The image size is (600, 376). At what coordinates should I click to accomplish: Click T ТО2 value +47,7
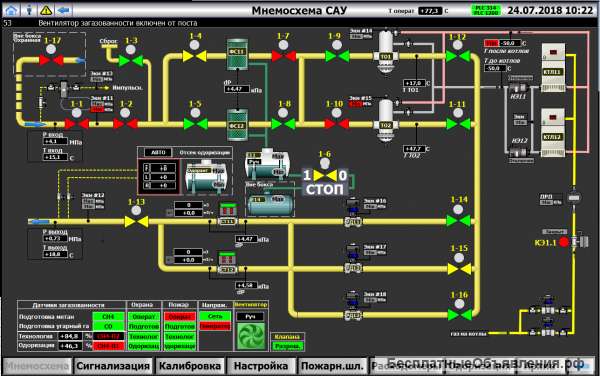click(x=415, y=149)
